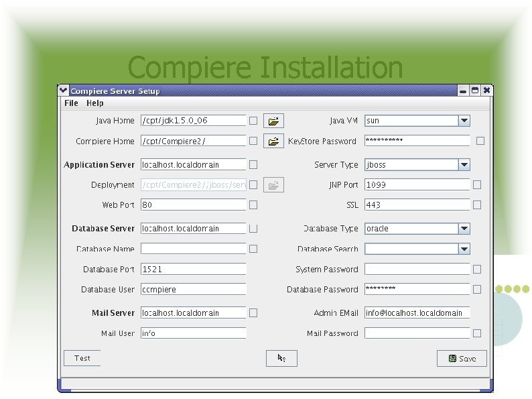Toggle checkbox beside Application Server field

[x=253, y=165]
